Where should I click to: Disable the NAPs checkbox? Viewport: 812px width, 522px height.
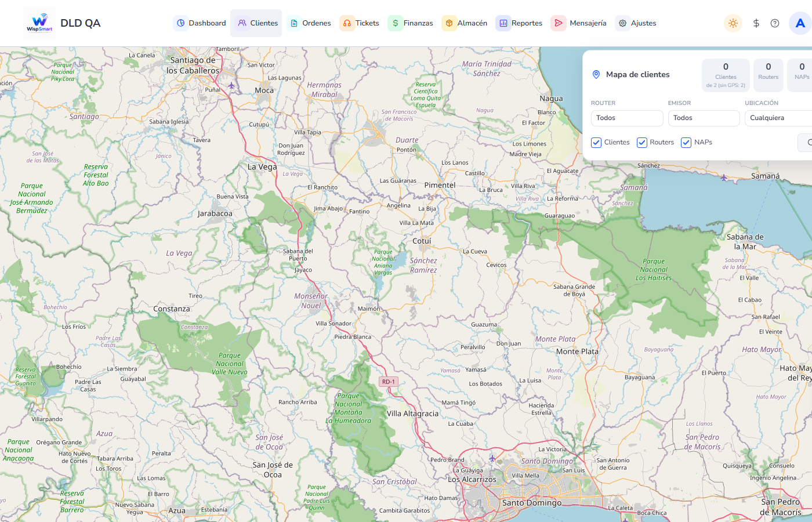pos(686,143)
